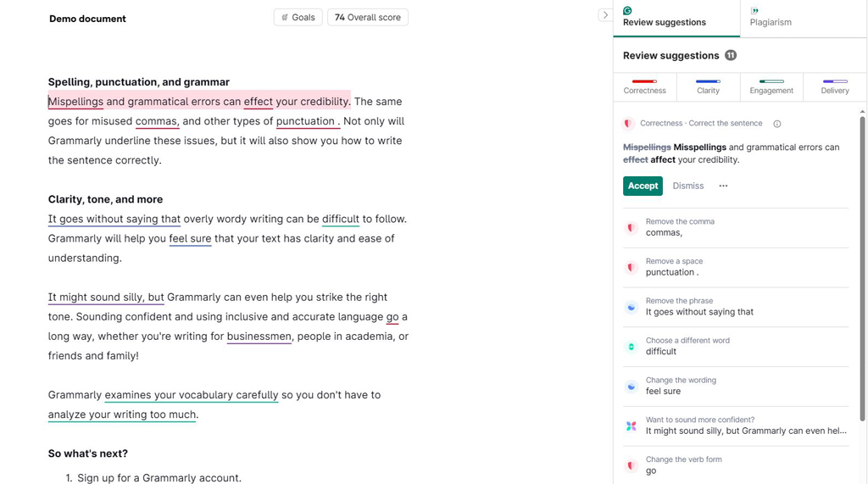This screenshot has height=484, width=868.
Task: Click underlined phrase It goes without saying that
Action: [x=114, y=220]
